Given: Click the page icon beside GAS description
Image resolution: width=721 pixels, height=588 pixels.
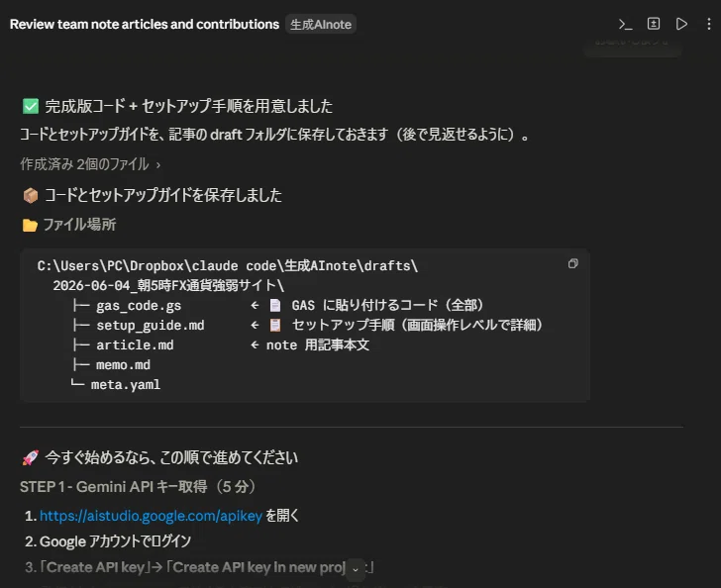Looking at the screenshot, I should [275, 305].
